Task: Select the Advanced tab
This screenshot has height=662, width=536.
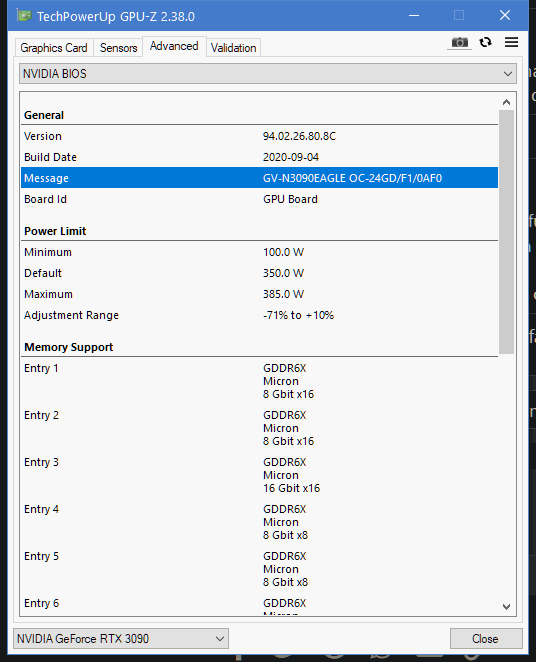Action: pos(174,46)
